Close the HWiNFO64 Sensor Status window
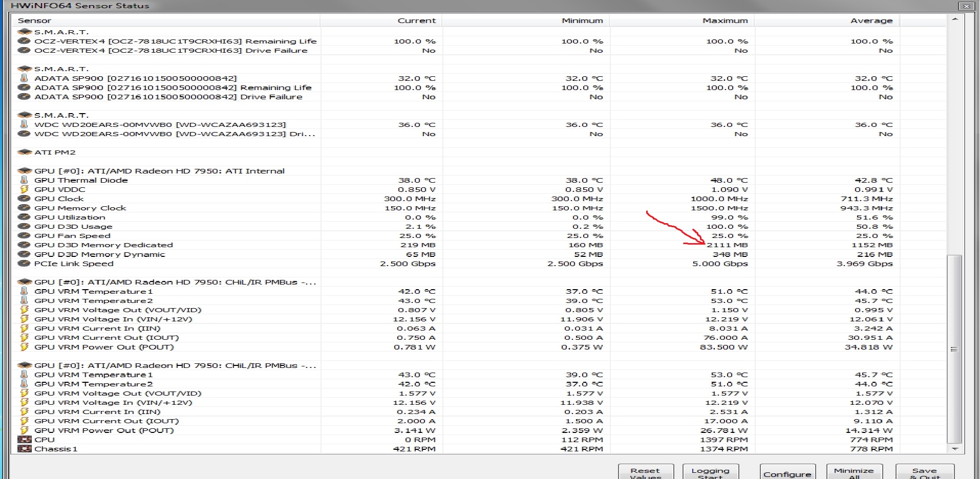 coord(966,6)
